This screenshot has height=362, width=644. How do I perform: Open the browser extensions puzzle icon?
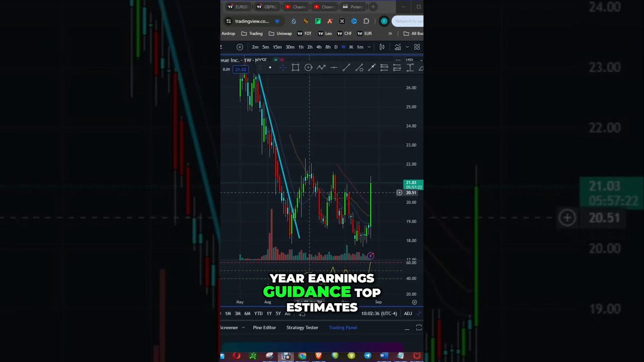point(366,21)
